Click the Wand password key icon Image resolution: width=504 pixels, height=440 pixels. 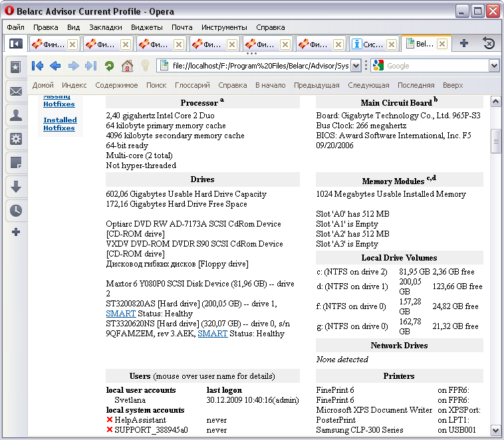point(146,66)
